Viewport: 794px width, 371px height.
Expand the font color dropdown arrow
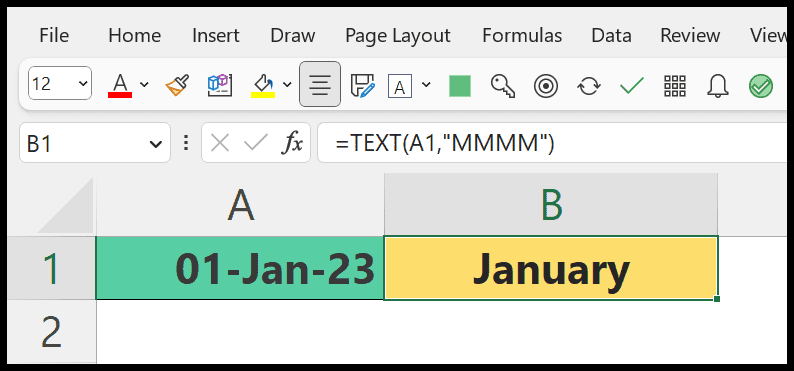click(x=144, y=84)
